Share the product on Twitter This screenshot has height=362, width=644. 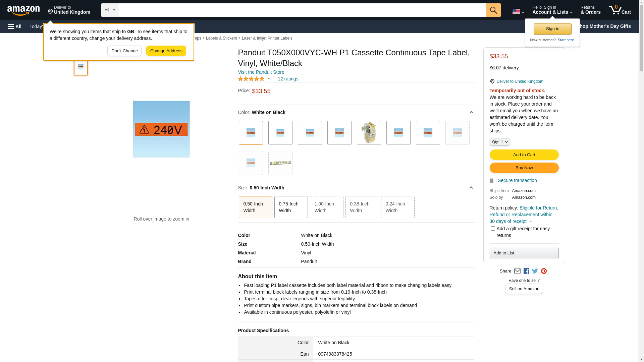click(535, 271)
